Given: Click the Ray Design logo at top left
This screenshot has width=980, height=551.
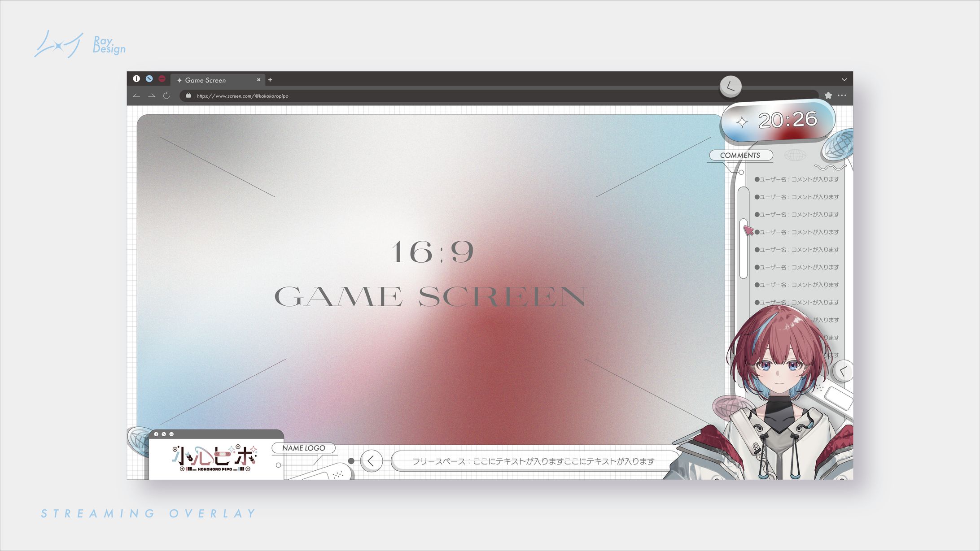Looking at the screenshot, I should [x=80, y=44].
